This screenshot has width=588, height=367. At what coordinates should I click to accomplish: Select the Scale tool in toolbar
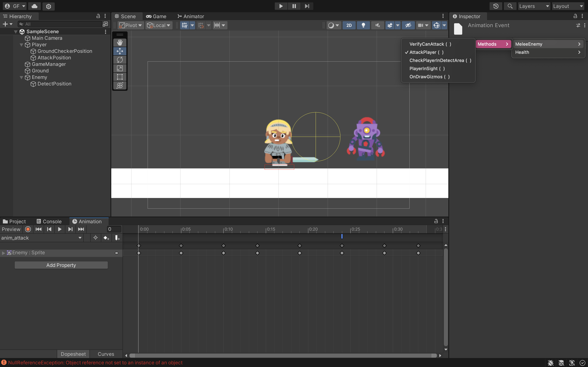tap(120, 68)
